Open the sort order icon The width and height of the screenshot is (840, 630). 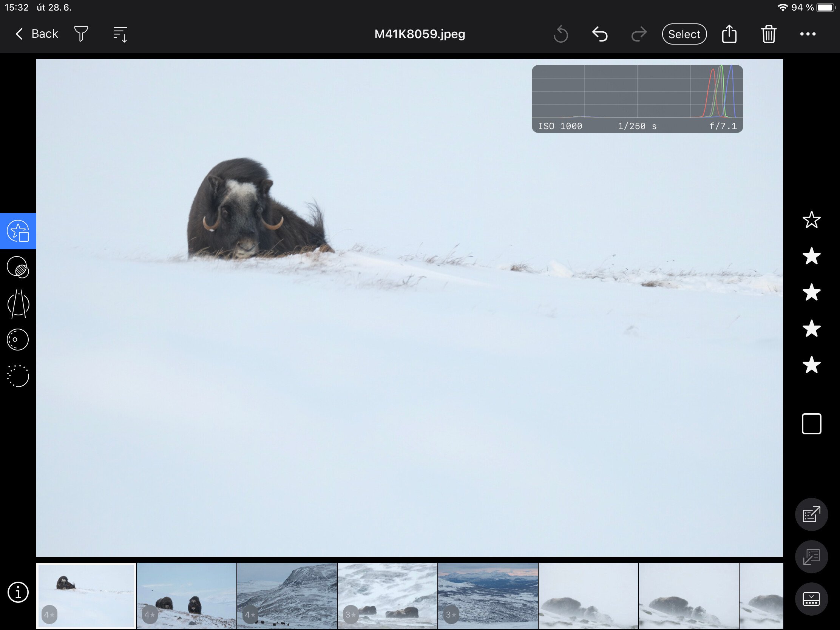click(x=120, y=34)
